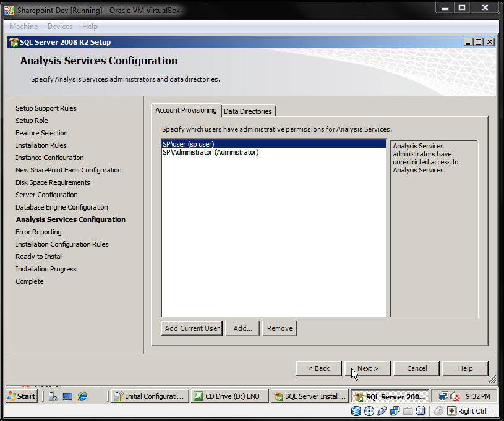Proceed with the Next > button
Viewport: 504px width, 421px height.
coord(367,368)
